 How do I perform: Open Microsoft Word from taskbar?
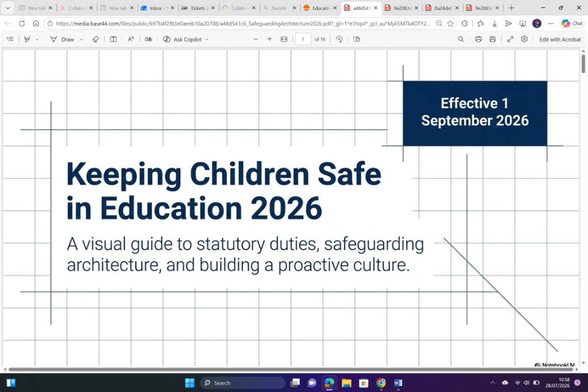[398, 383]
